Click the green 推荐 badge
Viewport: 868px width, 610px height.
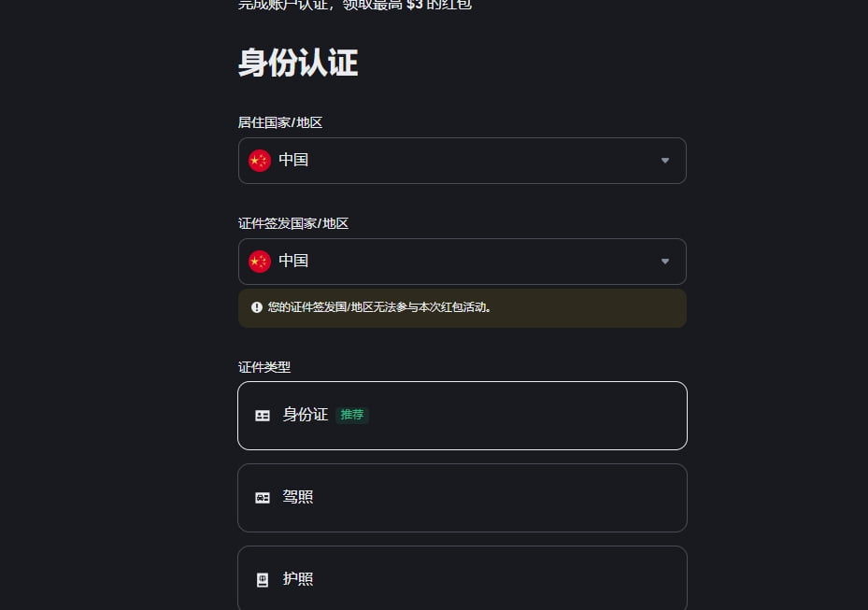coord(352,415)
